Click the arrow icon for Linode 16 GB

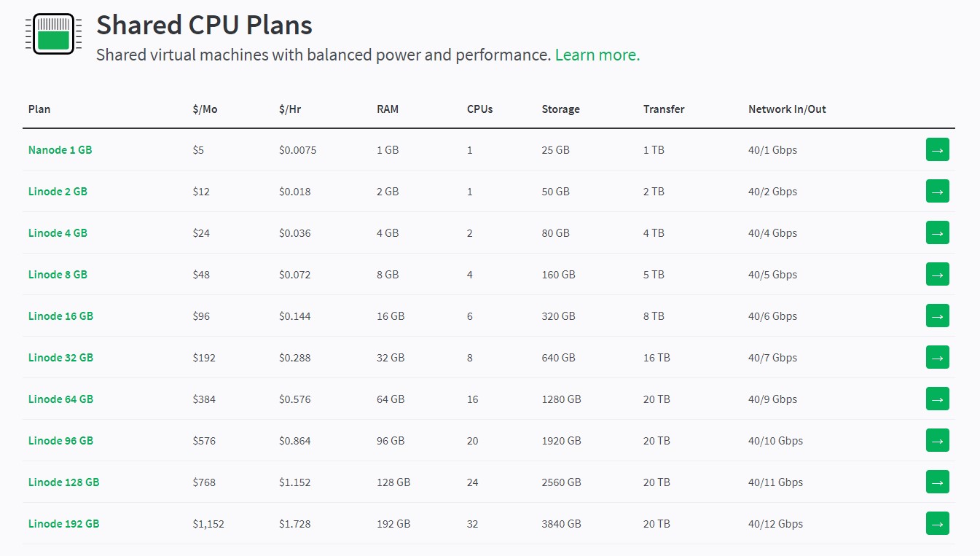click(937, 316)
